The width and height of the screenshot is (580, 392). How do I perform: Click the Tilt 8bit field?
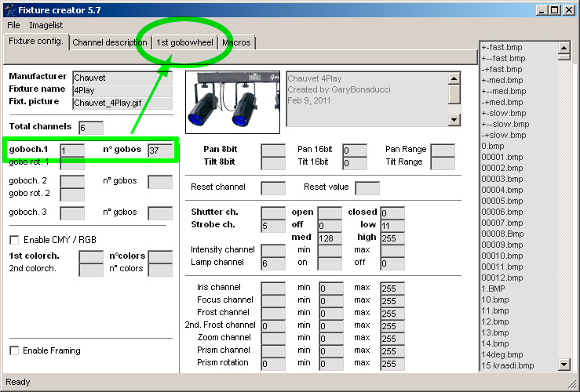(x=273, y=163)
